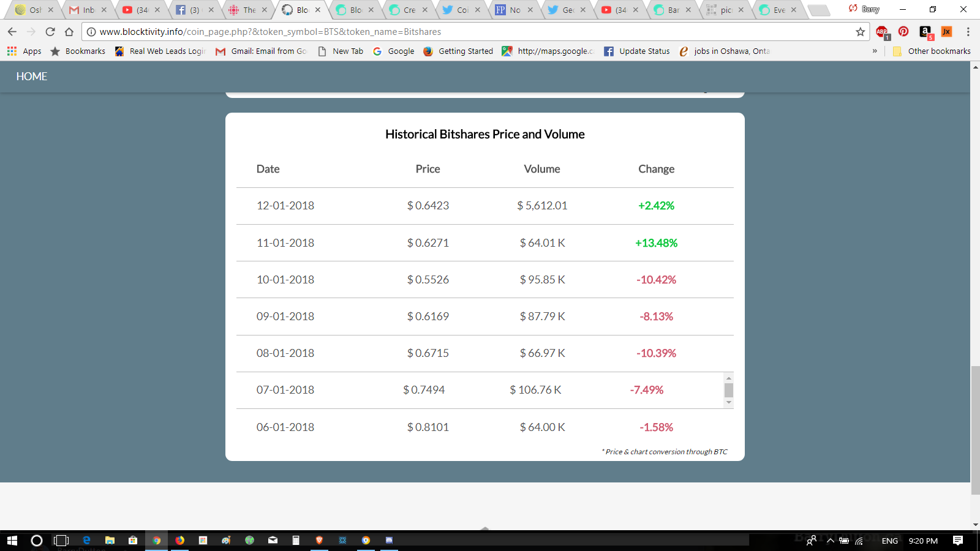Click the +13.48% change value
This screenshot has width=980, height=551.
click(x=656, y=243)
